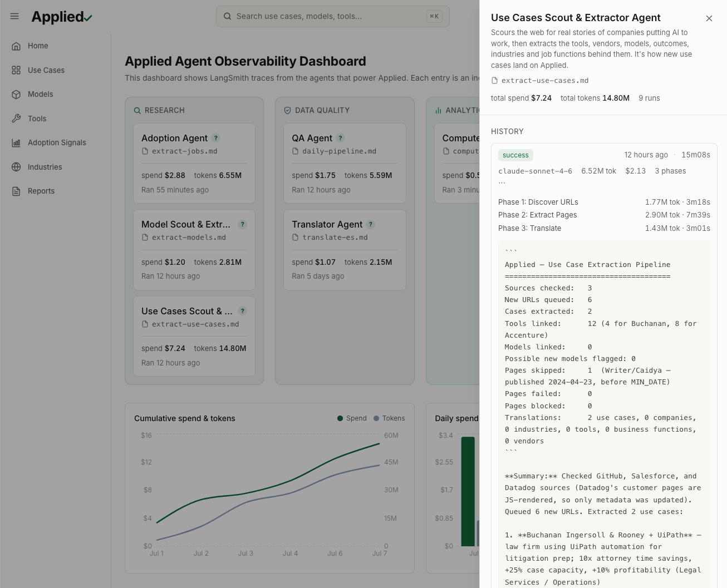Click the green daily spend bar

pos(468,492)
